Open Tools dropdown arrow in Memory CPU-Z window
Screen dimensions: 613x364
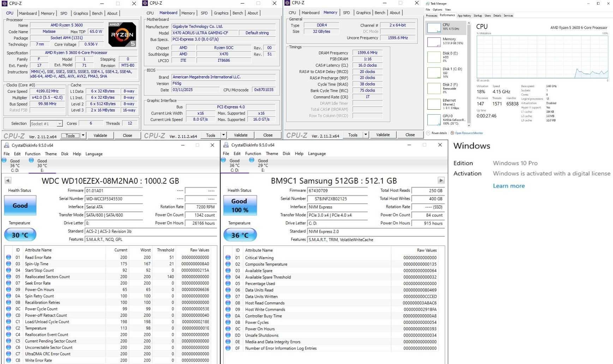pos(366,135)
